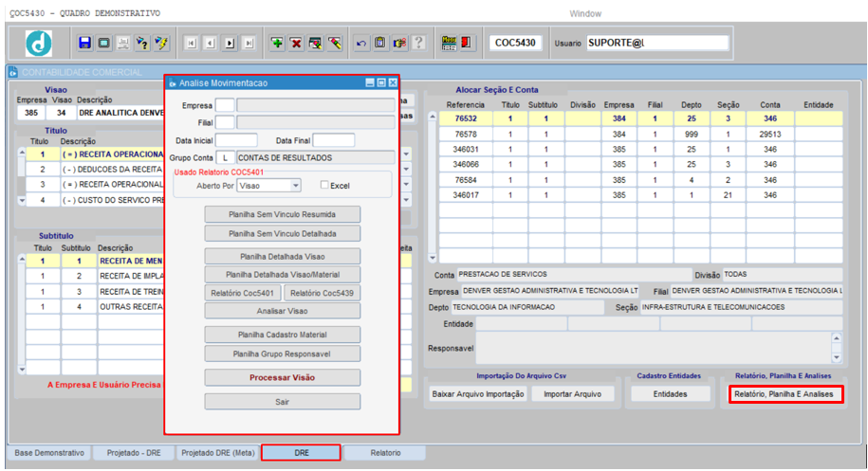Screen dimensions: 868x471
Task: Click Empresa code field in dialog
Action: coord(225,105)
